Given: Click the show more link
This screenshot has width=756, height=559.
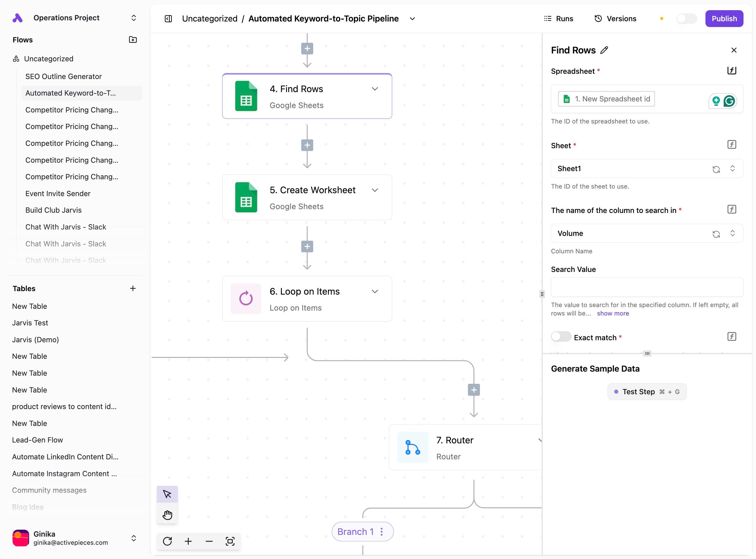Looking at the screenshot, I should (x=612, y=313).
